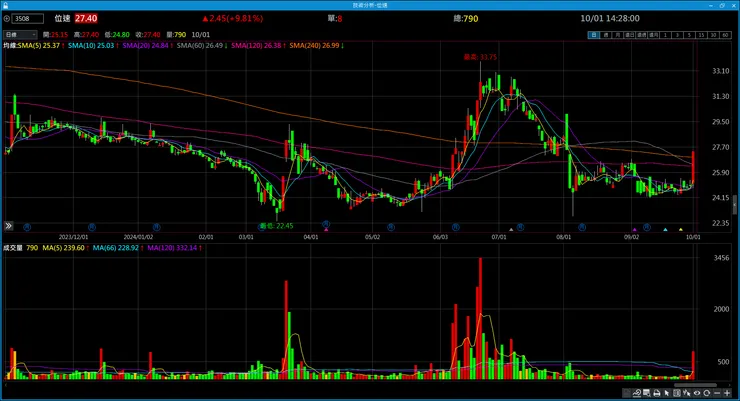This screenshot has height=401, width=740.
Task: Click the plus icon beside stock code field
Action: [x=7, y=18]
